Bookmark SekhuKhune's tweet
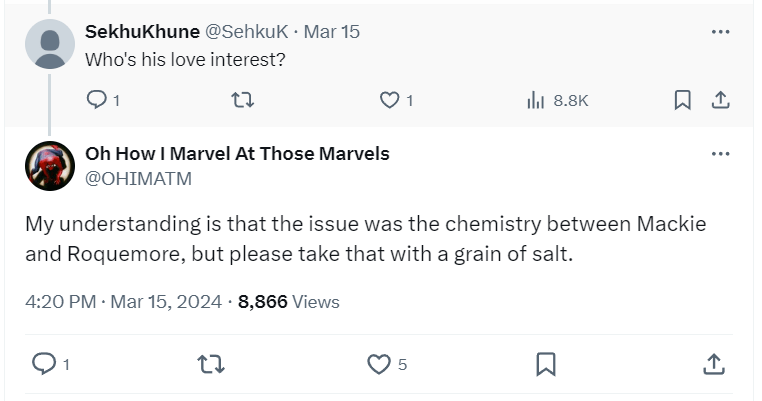 click(682, 100)
